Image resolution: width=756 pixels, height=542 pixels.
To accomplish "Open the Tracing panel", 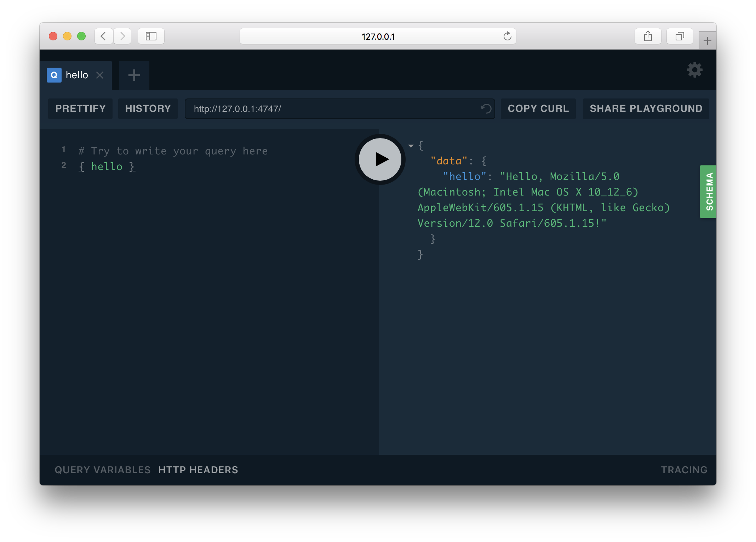I will point(684,470).
